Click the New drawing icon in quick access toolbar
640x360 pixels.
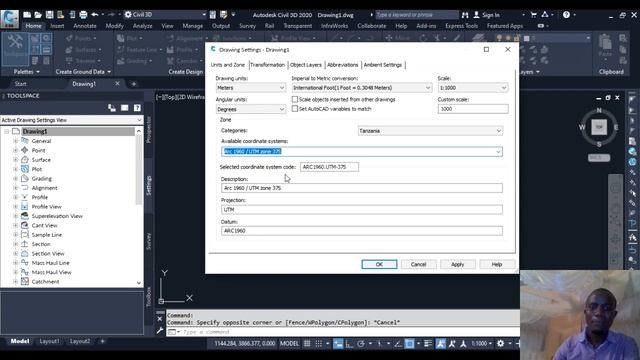(x=27, y=15)
